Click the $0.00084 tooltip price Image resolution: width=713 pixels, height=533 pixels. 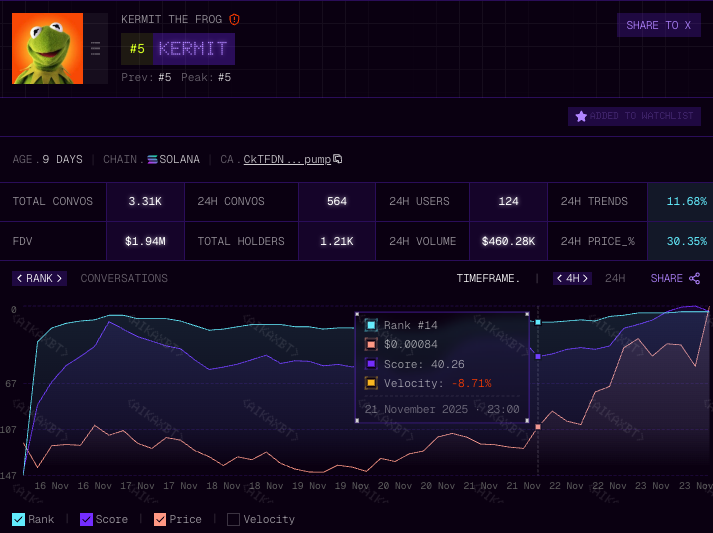click(411, 345)
